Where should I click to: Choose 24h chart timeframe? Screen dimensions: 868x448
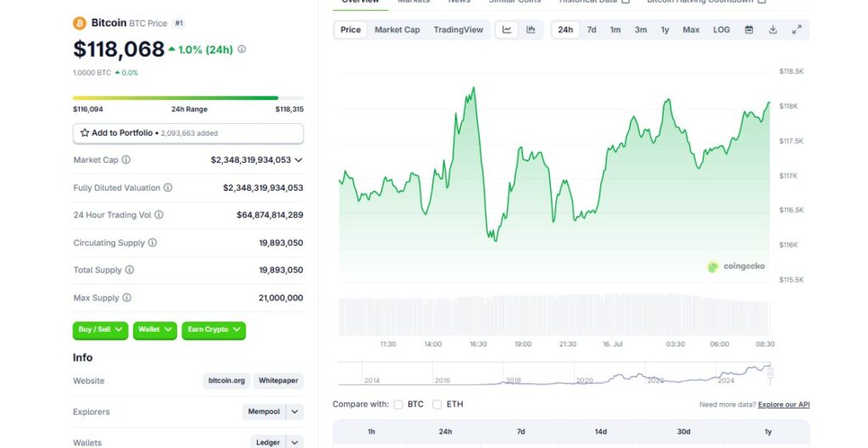[565, 30]
